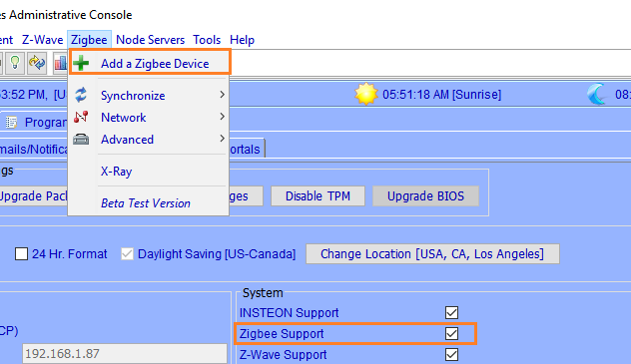Viewport: 631px width, 364px height.
Task: Click the crescent moon sunset icon
Action: [x=597, y=94]
